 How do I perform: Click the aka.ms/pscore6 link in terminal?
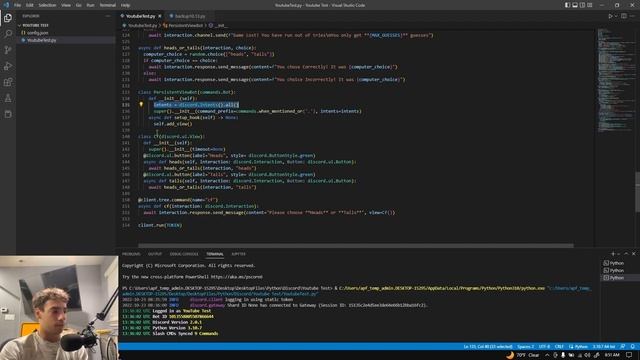pyautogui.click(x=237, y=277)
